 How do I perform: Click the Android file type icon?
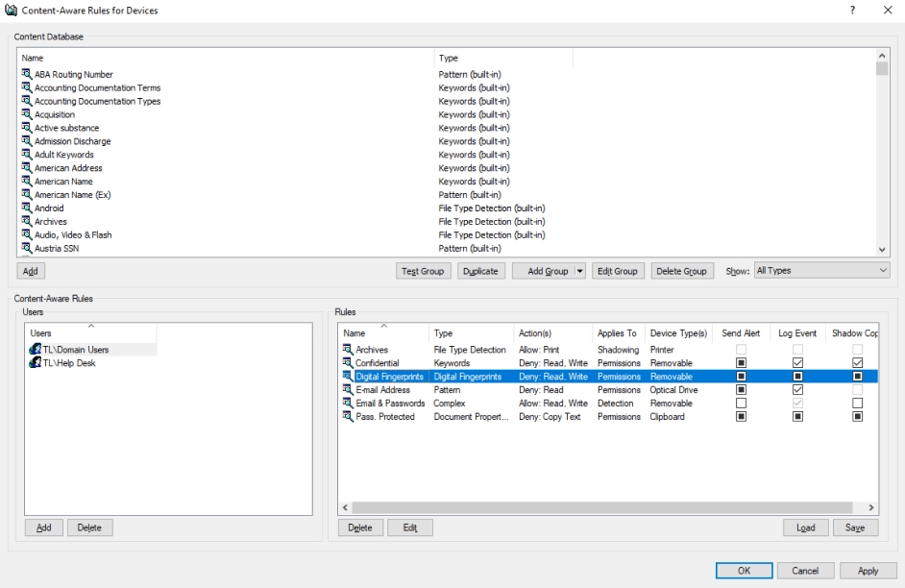[x=27, y=208]
